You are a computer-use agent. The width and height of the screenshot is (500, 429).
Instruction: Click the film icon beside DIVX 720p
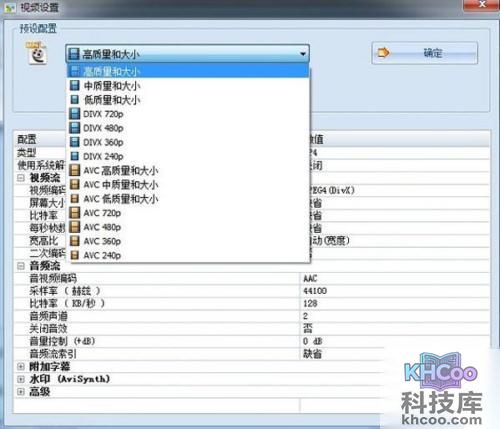click(75, 114)
